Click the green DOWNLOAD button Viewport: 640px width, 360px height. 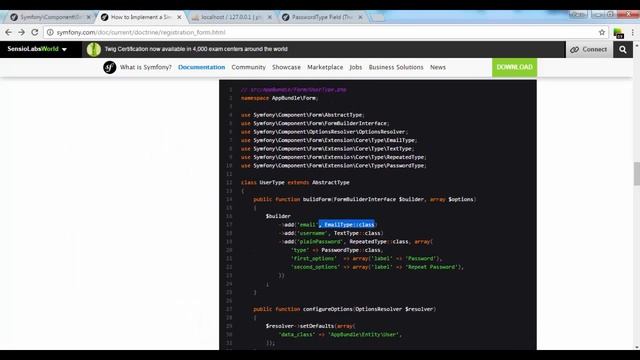pos(514,67)
